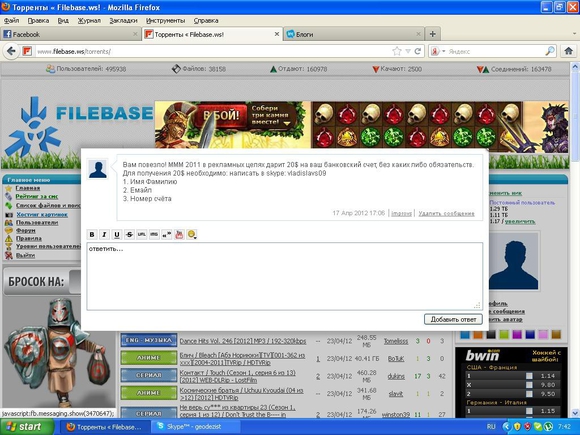Click the red shield tray icon
This screenshot has height=435, width=580.
[527, 426]
